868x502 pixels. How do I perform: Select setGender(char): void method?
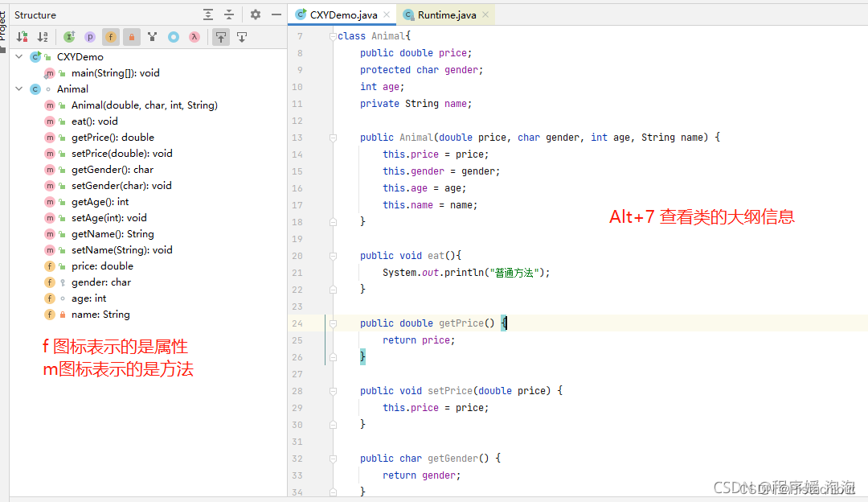point(121,185)
